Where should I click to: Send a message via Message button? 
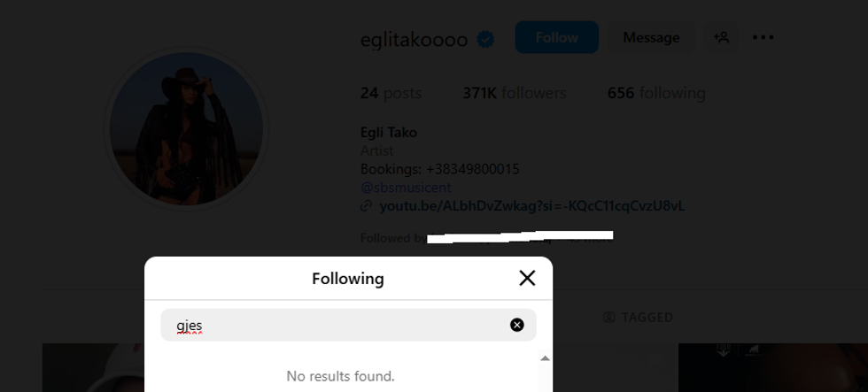[651, 37]
